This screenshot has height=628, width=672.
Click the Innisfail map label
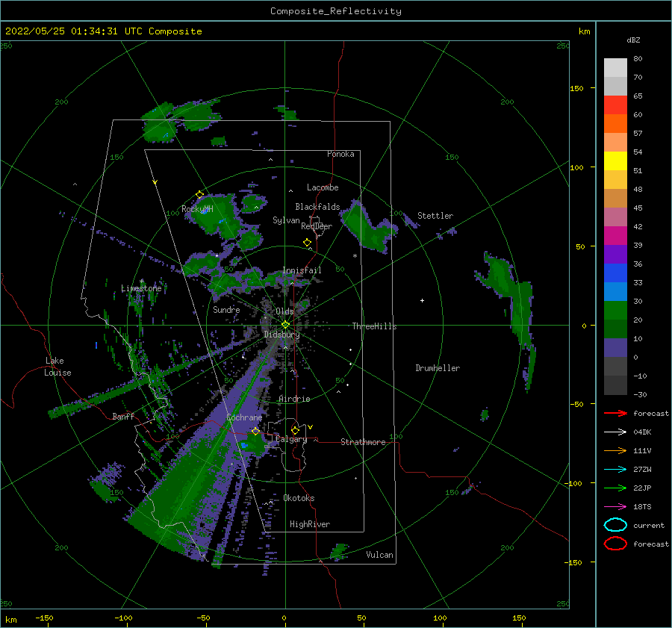click(x=302, y=270)
